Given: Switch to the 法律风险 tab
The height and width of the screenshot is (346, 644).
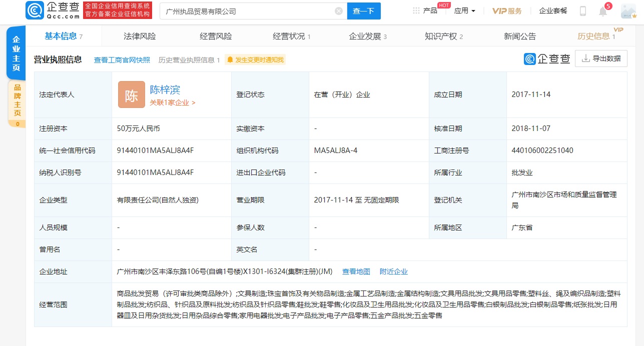Looking at the screenshot, I should click(x=140, y=35).
